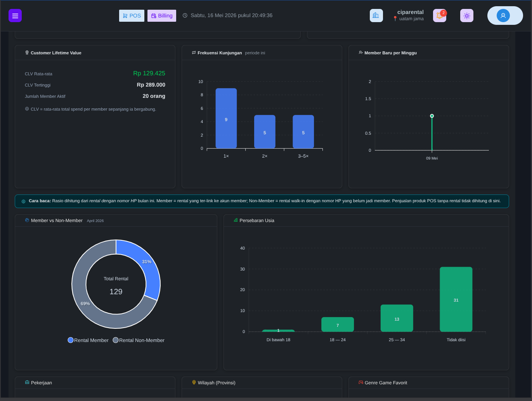Click the 1× visit frequency bar
The width and height of the screenshot is (532, 401).
coord(226,118)
